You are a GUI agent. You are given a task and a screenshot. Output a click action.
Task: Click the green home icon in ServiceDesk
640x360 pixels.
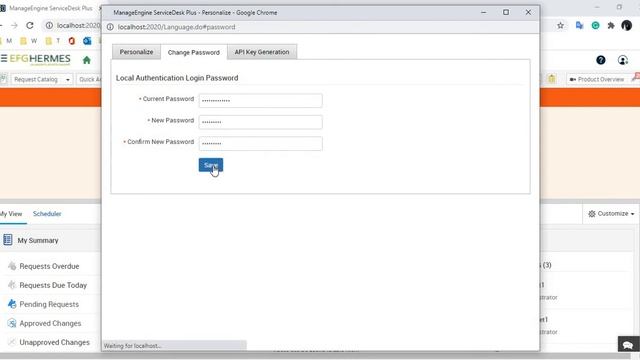pyautogui.click(x=87, y=60)
